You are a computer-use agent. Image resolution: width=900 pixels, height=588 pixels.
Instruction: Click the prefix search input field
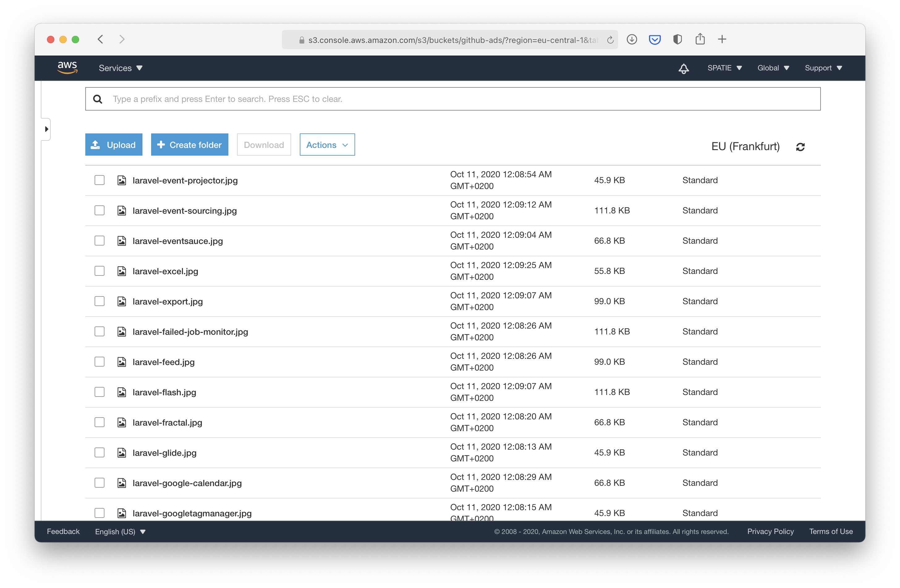pyautogui.click(x=453, y=99)
